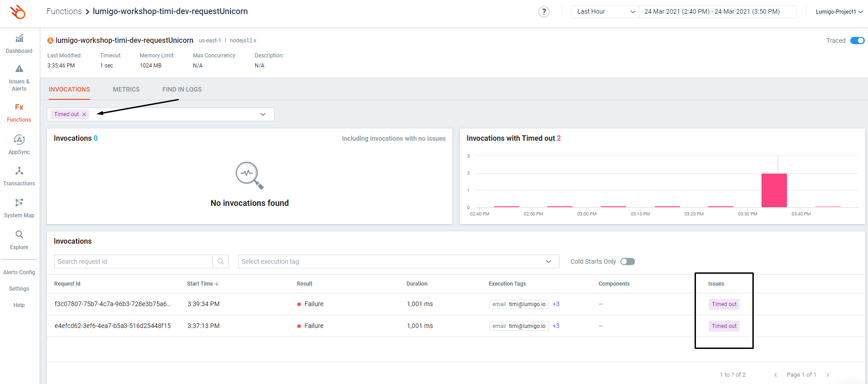The width and height of the screenshot is (868, 384).
Task: Click the Lumigo logo icon
Action: pos(18,12)
